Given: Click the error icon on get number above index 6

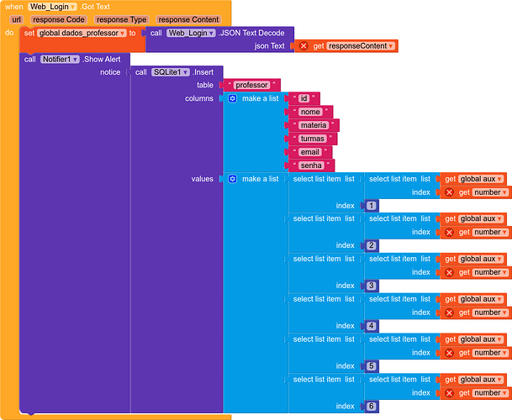Looking at the screenshot, I should (x=449, y=393).
